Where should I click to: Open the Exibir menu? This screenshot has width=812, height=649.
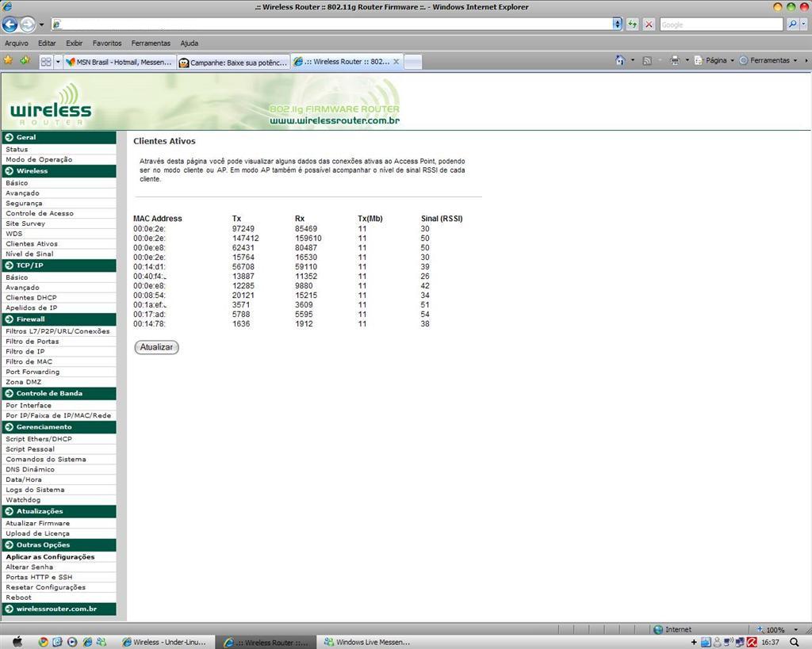[74, 44]
